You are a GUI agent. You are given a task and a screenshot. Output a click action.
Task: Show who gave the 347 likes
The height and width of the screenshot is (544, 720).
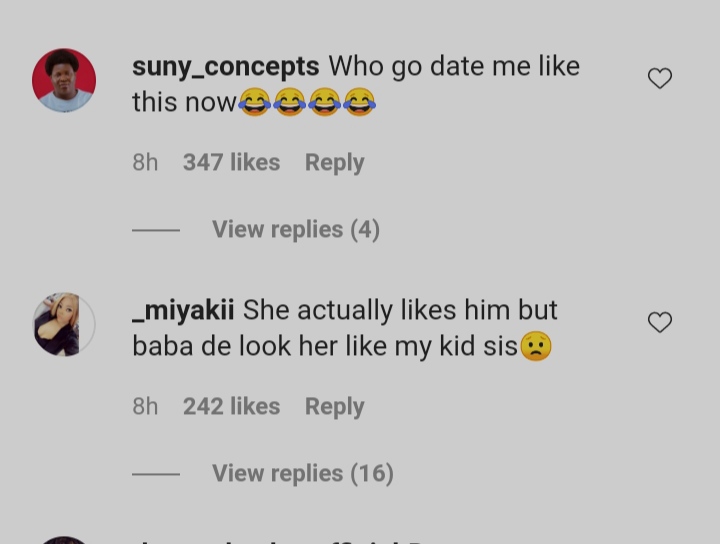tap(231, 162)
